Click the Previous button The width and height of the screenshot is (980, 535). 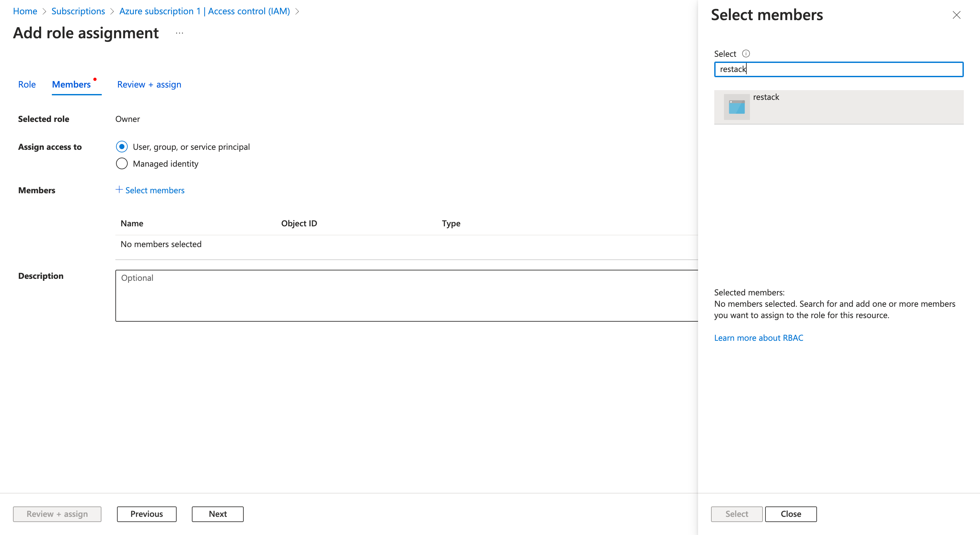pyautogui.click(x=146, y=514)
